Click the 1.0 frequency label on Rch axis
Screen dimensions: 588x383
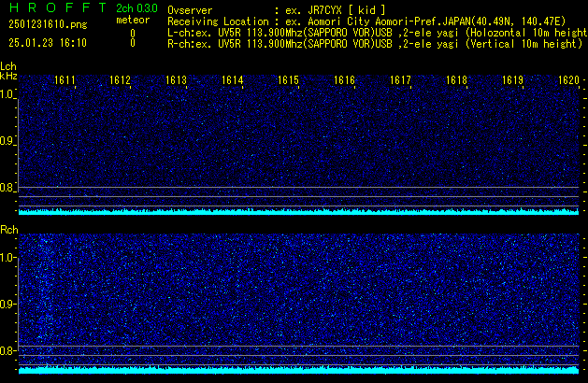coord(7,258)
